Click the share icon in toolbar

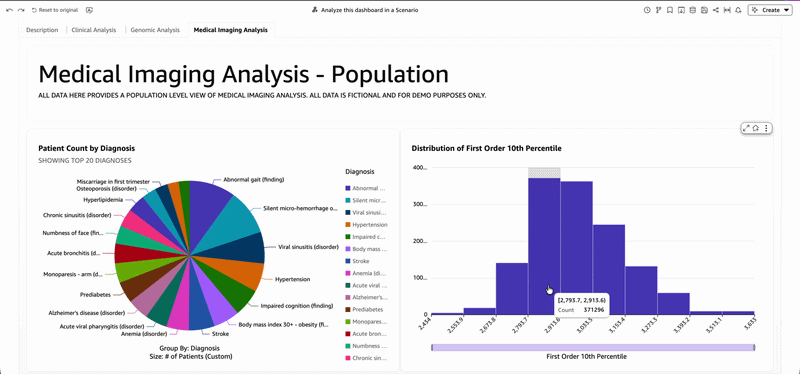tap(716, 10)
